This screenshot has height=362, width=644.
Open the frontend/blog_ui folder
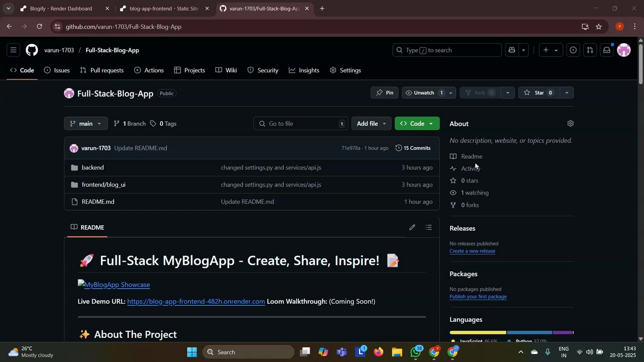coord(104,185)
